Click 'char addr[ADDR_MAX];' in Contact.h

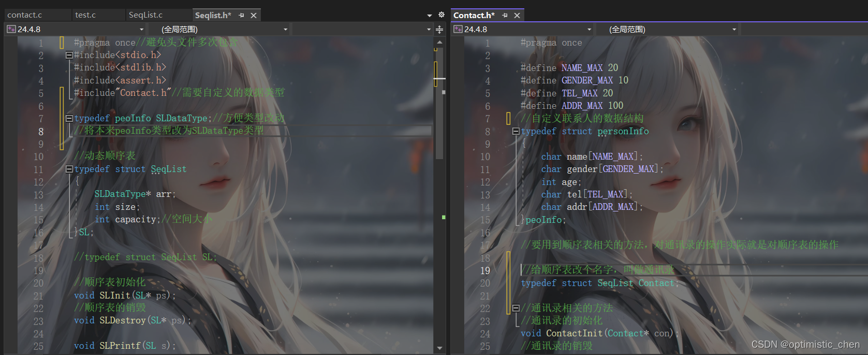[x=592, y=207]
